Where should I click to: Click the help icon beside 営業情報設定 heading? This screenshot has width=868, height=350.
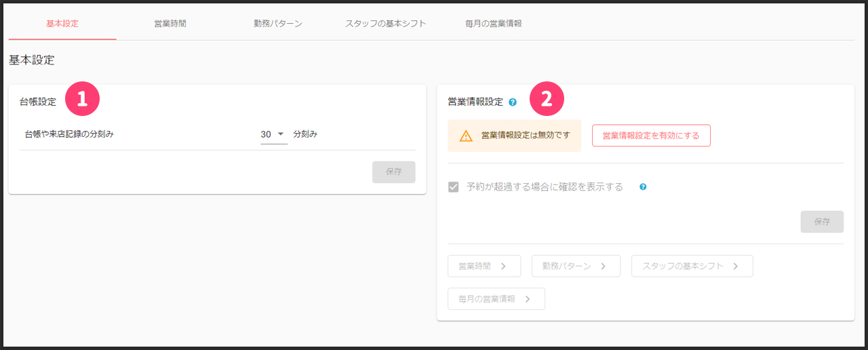point(513,102)
